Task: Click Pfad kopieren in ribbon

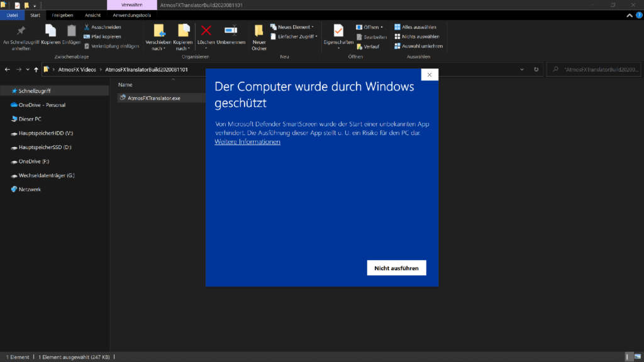Action: point(103,36)
